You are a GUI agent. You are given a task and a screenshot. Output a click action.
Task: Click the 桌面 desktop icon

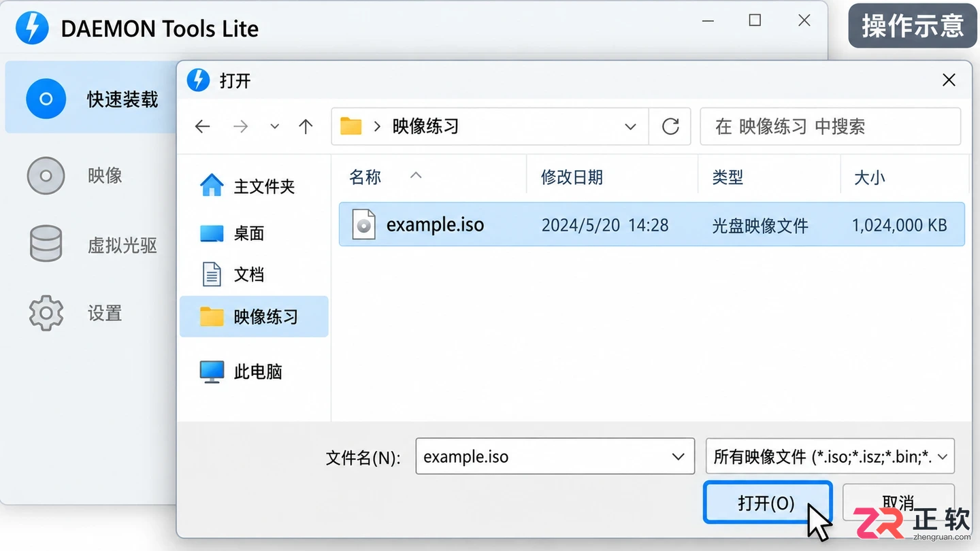coord(212,233)
